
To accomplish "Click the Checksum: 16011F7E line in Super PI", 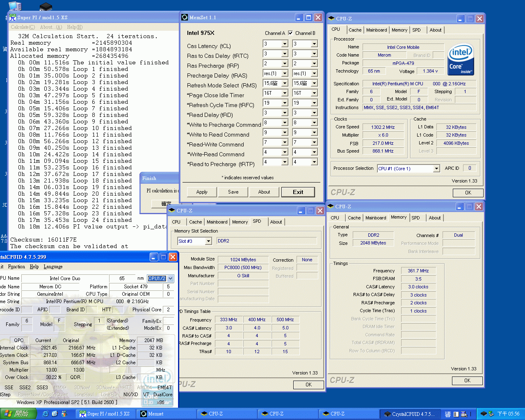I will pyautogui.click(x=43, y=240).
